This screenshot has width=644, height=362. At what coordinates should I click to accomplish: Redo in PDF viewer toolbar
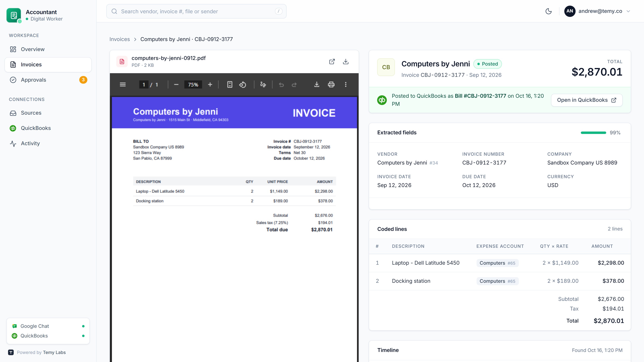(294, 85)
